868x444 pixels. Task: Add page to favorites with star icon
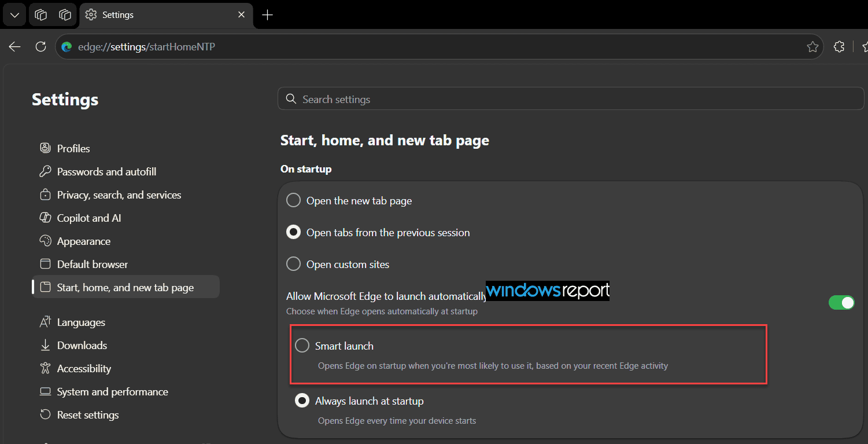[812, 47]
